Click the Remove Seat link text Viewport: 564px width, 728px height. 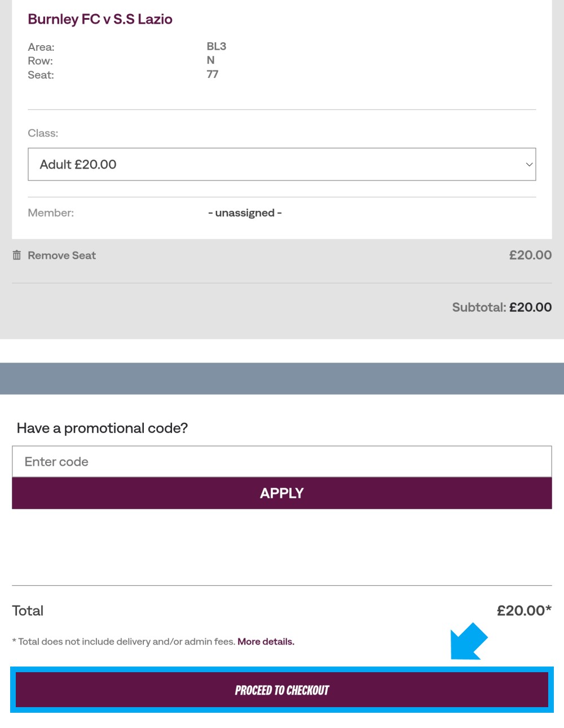pyautogui.click(x=61, y=255)
